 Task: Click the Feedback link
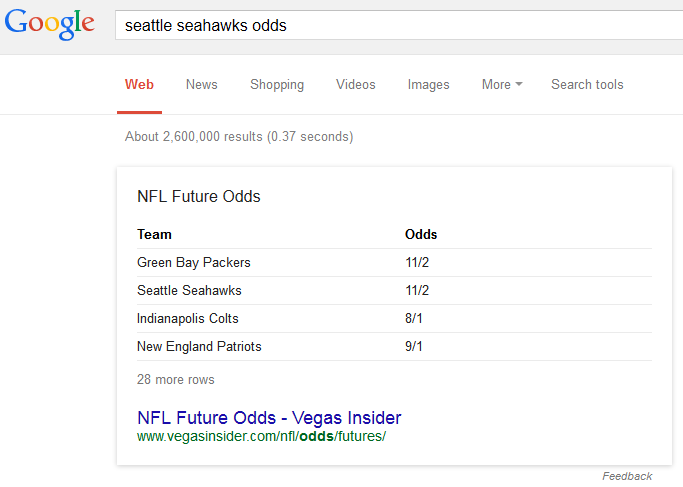627,476
